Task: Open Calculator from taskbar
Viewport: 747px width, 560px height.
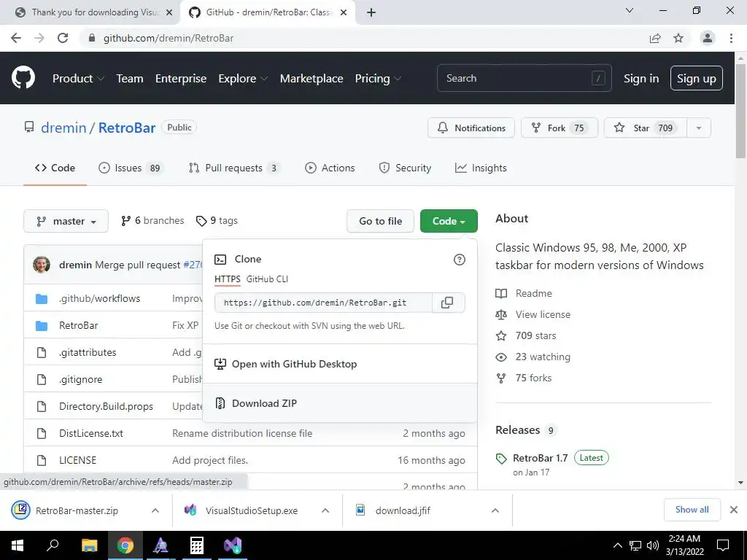Action: [197, 545]
